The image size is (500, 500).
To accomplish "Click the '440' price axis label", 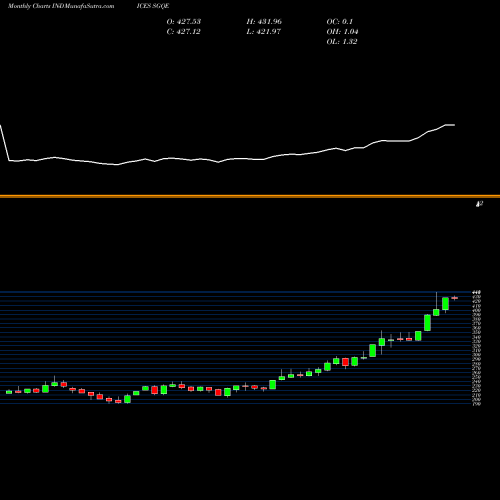I will pyautogui.click(x=476, y=292).
